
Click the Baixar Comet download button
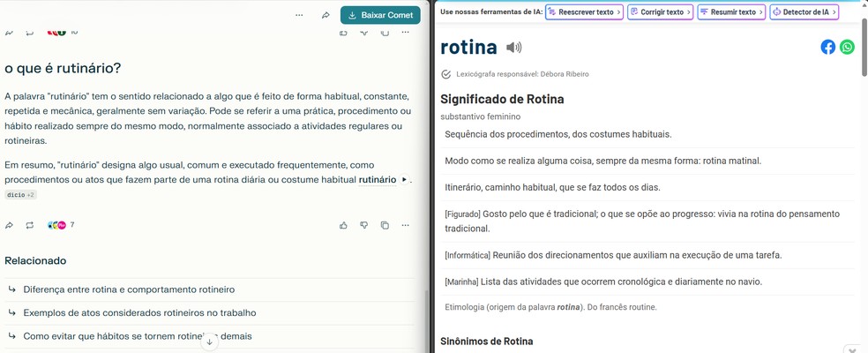380,15
